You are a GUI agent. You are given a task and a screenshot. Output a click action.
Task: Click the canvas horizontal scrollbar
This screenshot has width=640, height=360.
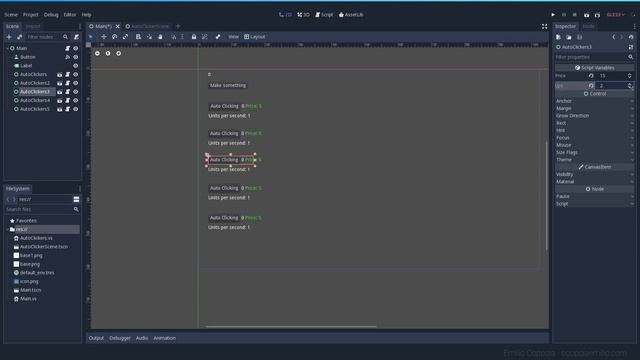(291, 327)
